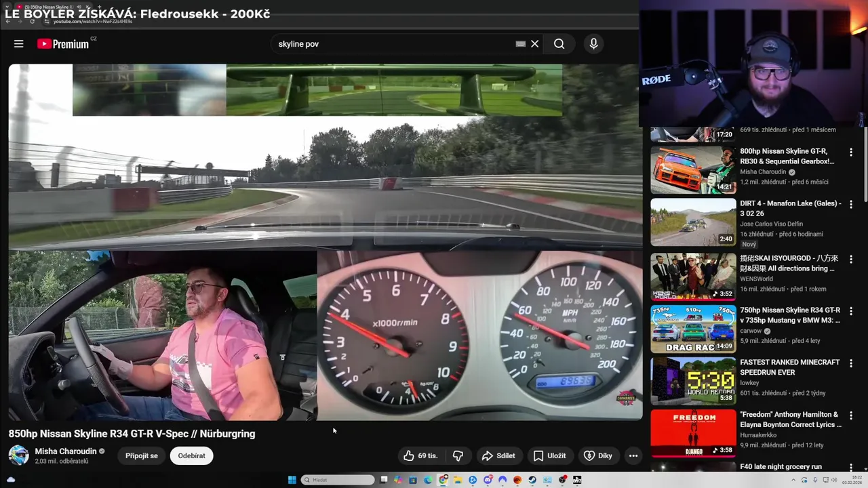Image resolution: width=868 pixels, height=488 pixels.
Task: Clear the search text with X
Action: pyautogui.click(x=534, y=43)
